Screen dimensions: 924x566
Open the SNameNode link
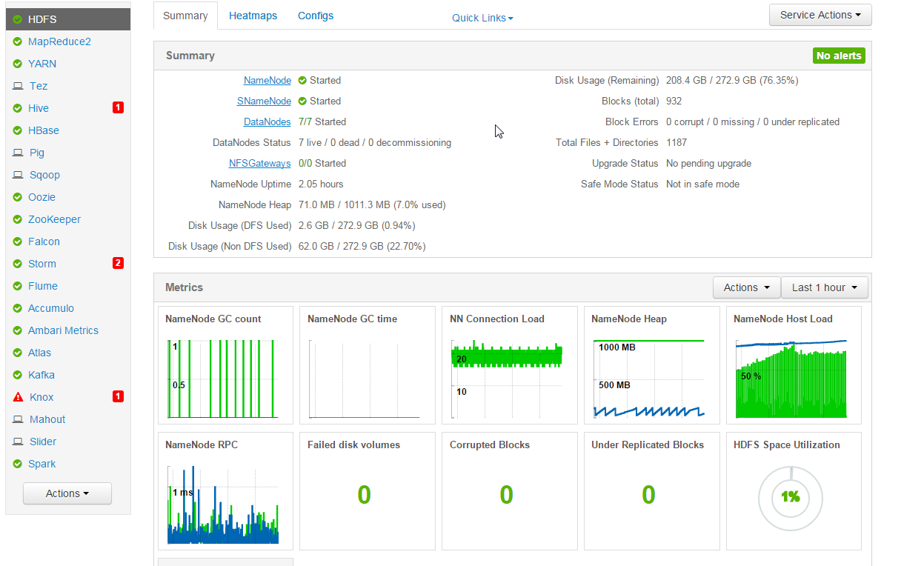pyautogui.click(x=264, y=101)
